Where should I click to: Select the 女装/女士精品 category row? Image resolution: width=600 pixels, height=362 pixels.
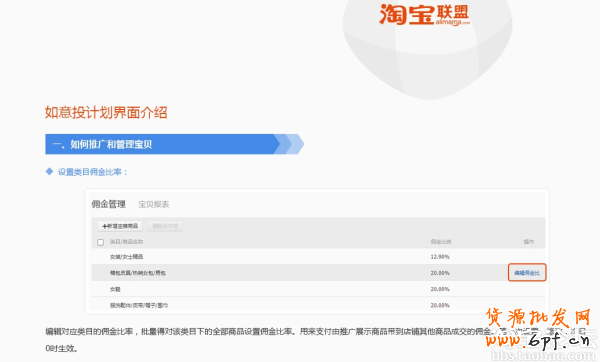(318, 256)
